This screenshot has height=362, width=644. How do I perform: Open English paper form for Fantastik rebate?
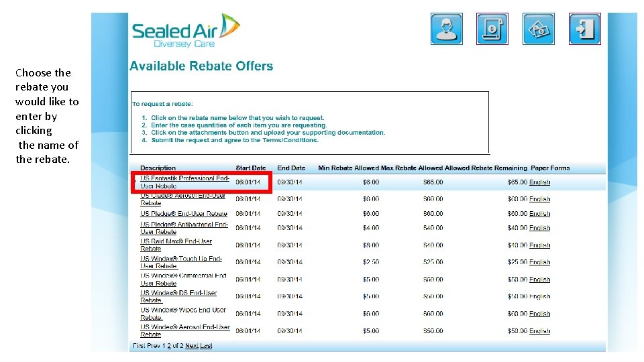pos(539,182)
